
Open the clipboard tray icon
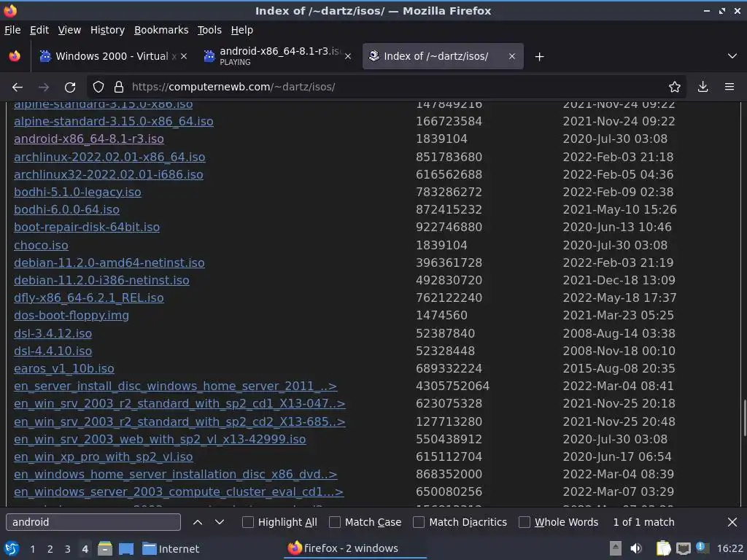663,549
